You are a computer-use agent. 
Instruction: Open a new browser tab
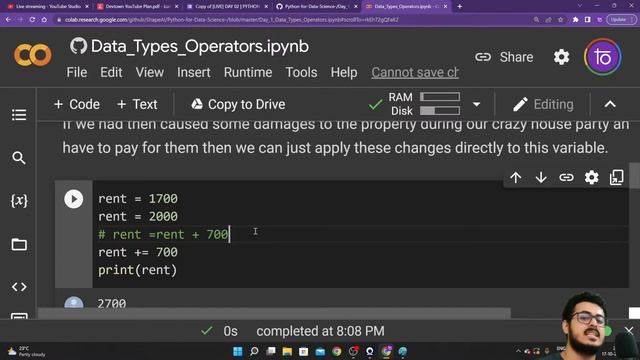(x=459, y=7)
